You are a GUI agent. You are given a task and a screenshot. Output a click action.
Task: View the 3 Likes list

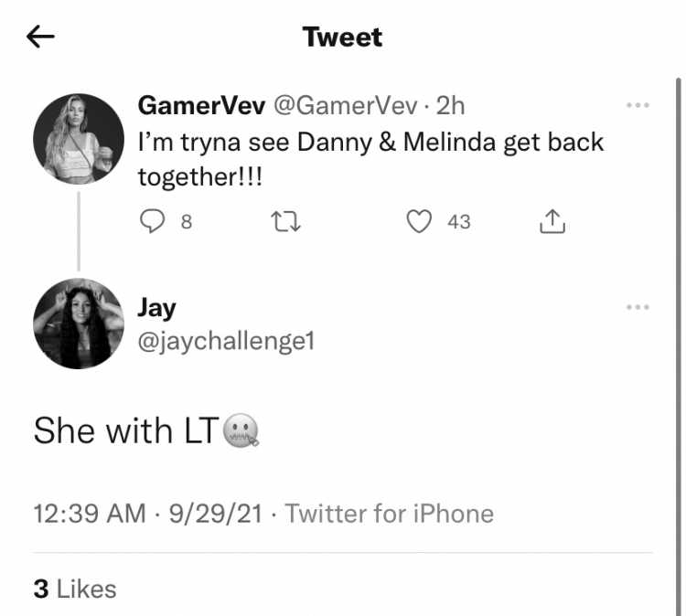[75, 589]
